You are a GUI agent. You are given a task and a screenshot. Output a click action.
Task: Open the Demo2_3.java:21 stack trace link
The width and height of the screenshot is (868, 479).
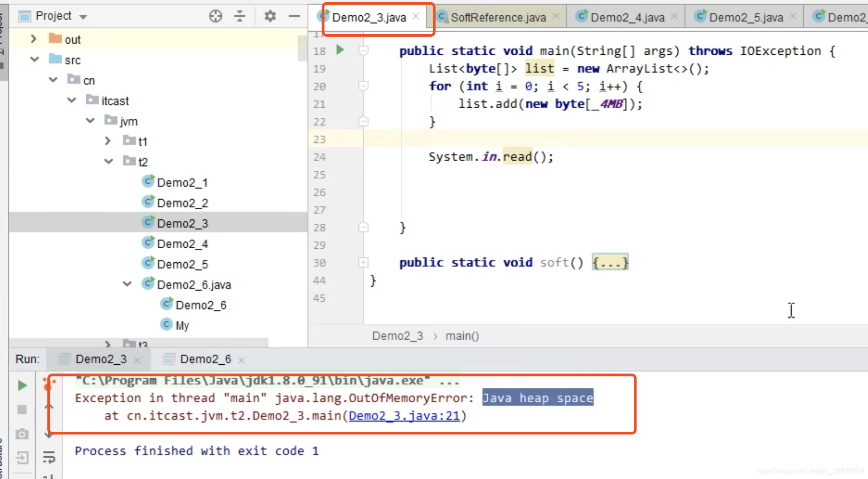coord(404,416)
